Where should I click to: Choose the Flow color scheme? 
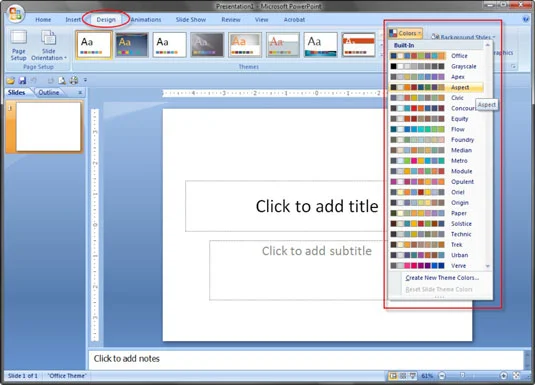[x=436, y=129]
